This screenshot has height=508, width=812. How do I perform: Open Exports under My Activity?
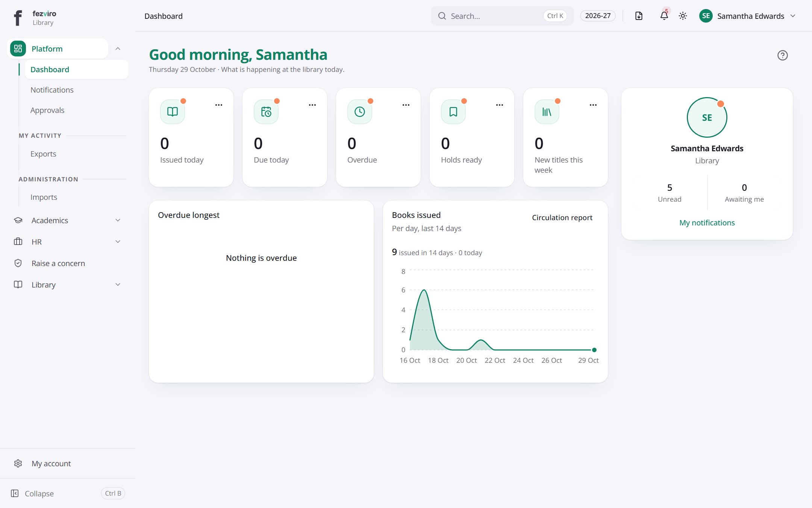click(x=76, y=154)
